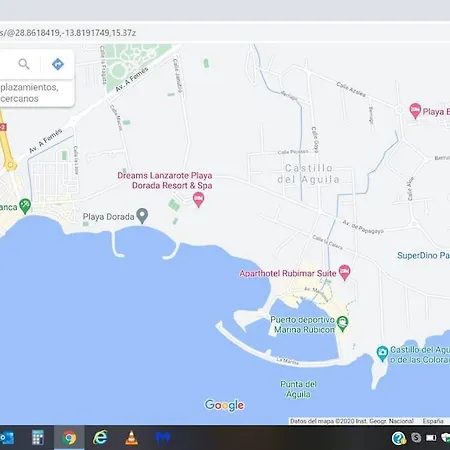This screenshot has height=450, width=450.
Task: Open the Skype tray icon
Action: (x=416, y=437)
